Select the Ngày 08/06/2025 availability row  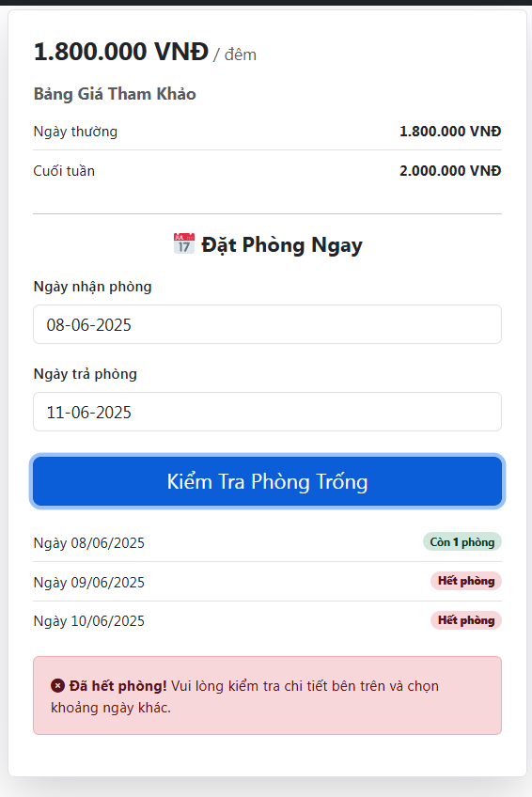pos(267,542)
